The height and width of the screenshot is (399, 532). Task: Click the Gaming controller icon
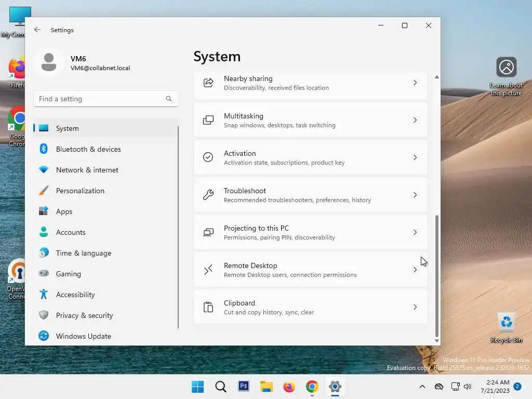click(x=44, y=273)
